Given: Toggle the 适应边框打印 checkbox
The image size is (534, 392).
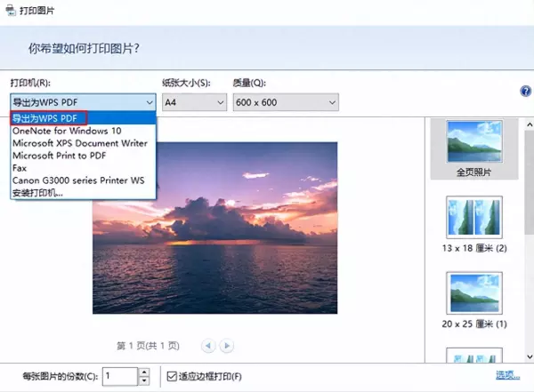Looking at the screenshot, I should pyautogui.click(x=172, y=376).
